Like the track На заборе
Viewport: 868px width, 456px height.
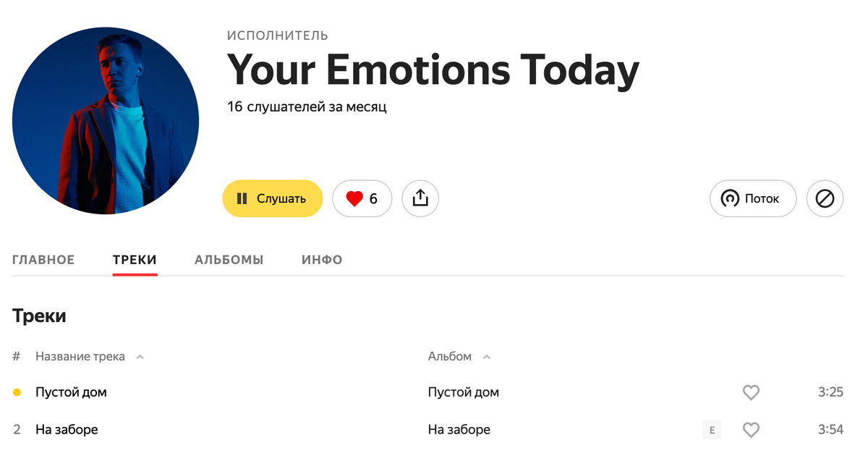click(752, 430)
